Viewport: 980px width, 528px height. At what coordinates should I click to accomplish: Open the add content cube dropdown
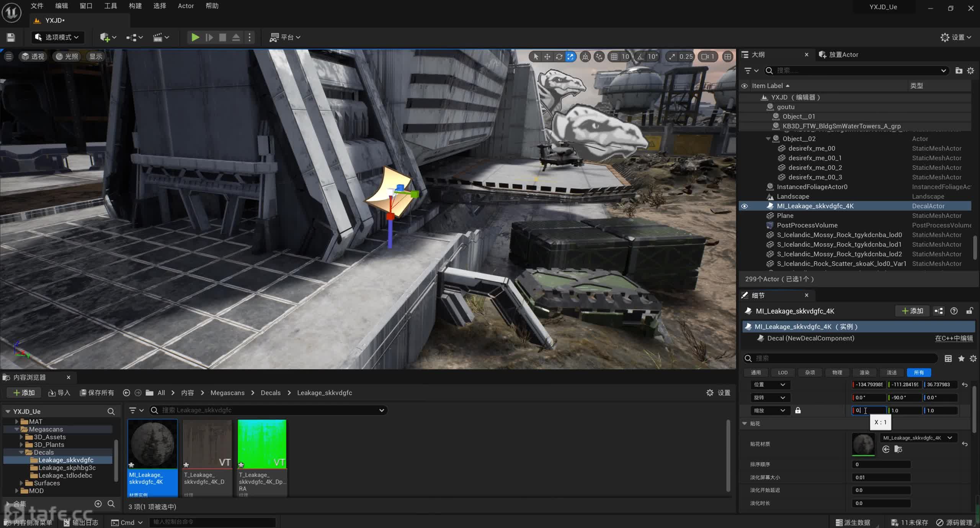pos(108,37)
